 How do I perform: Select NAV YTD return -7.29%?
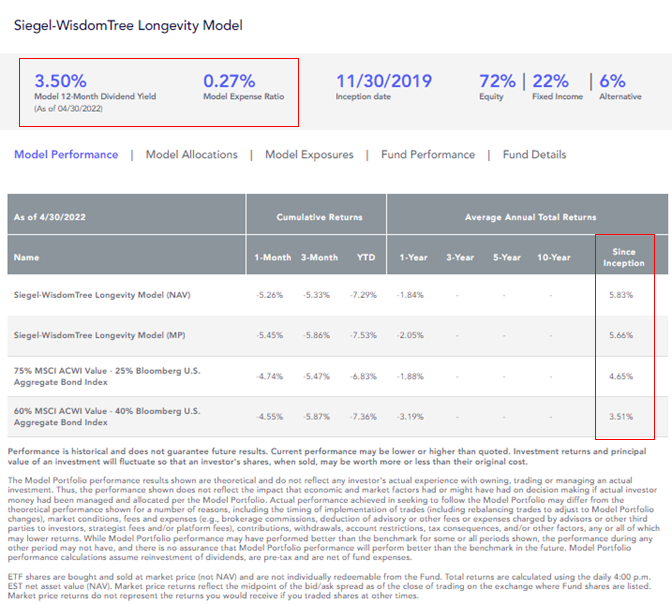[x=363, y=295]
